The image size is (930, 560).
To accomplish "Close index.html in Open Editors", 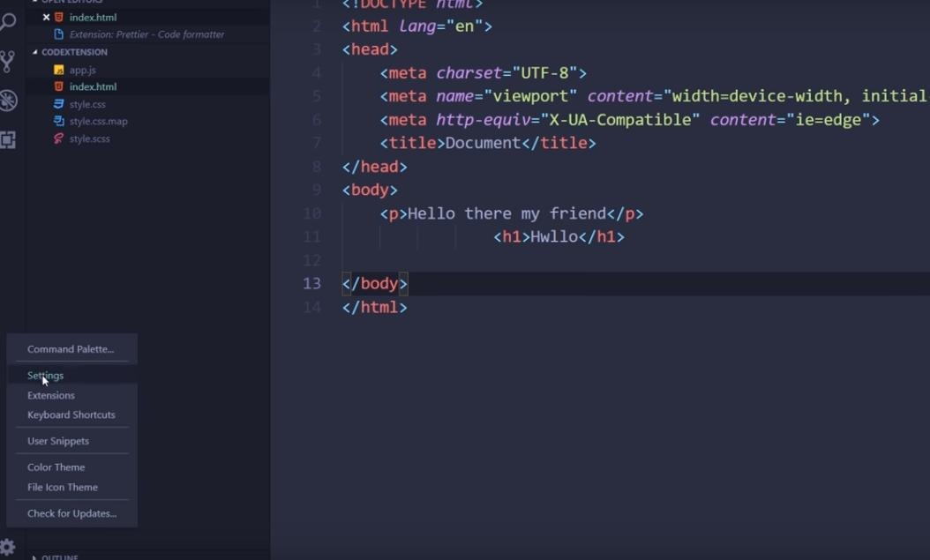I will tap(46, 17).
